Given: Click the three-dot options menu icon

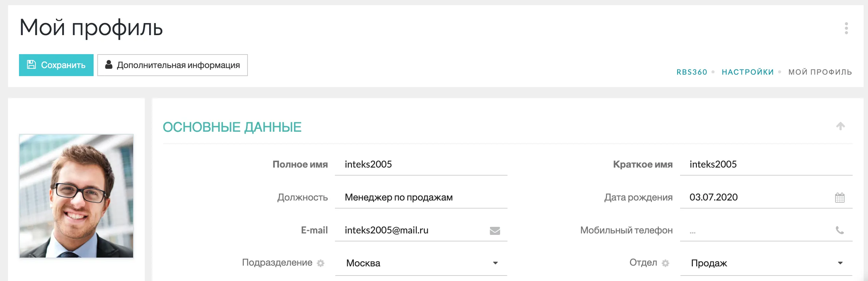Looking at the screenshot, I should (x=846, y=28).
